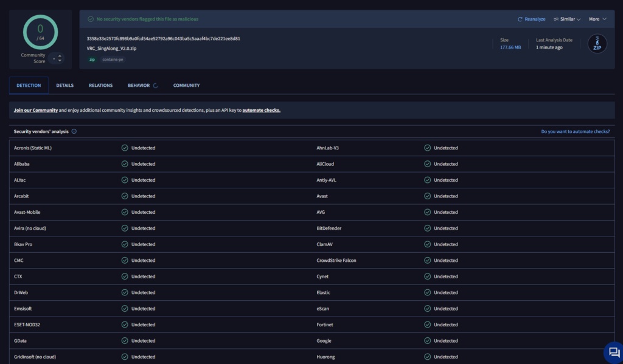
Task: Open the chat bubble icon
Action: point(614,352)
